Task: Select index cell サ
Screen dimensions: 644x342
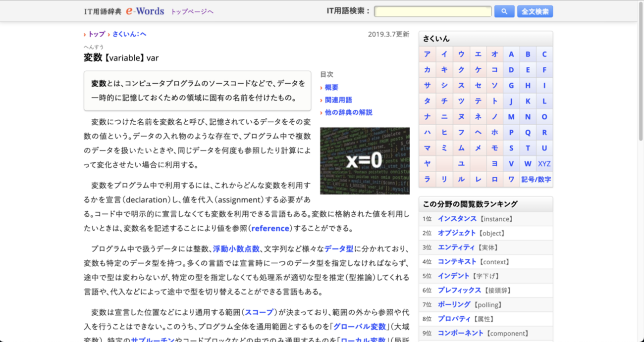Action: [427, 86]
